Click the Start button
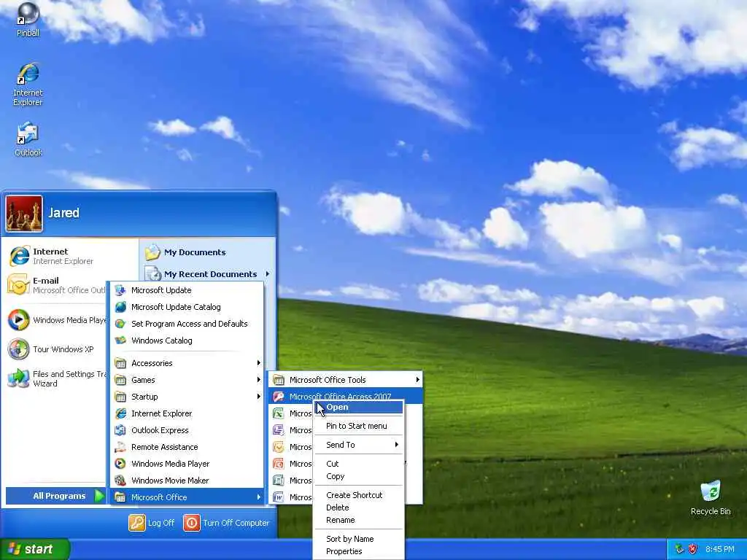The height and width of the screenshot is (560, 747). [x=34, y=549]
